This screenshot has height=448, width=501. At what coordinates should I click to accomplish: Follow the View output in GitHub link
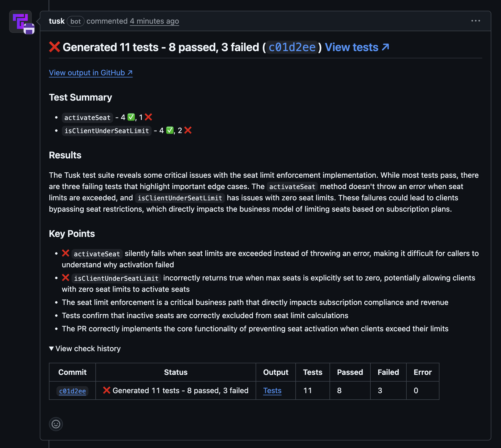click(x=90, y=73)
